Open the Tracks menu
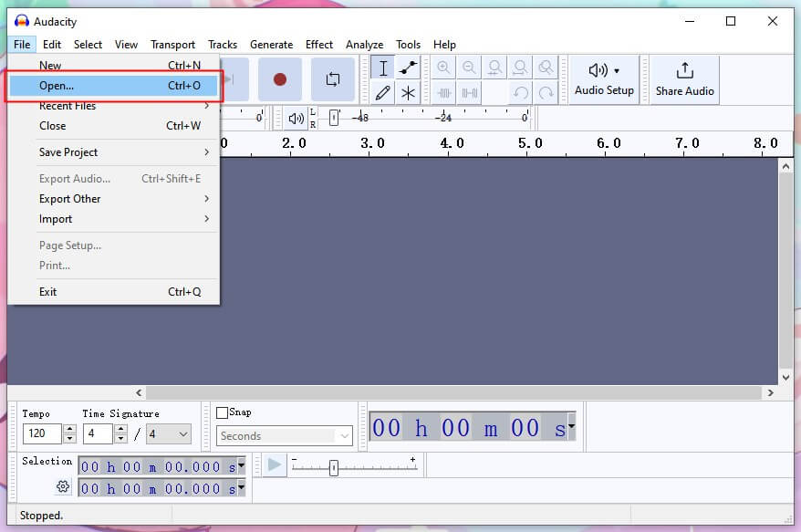801x532 pixels. click(x=223, y=45)
